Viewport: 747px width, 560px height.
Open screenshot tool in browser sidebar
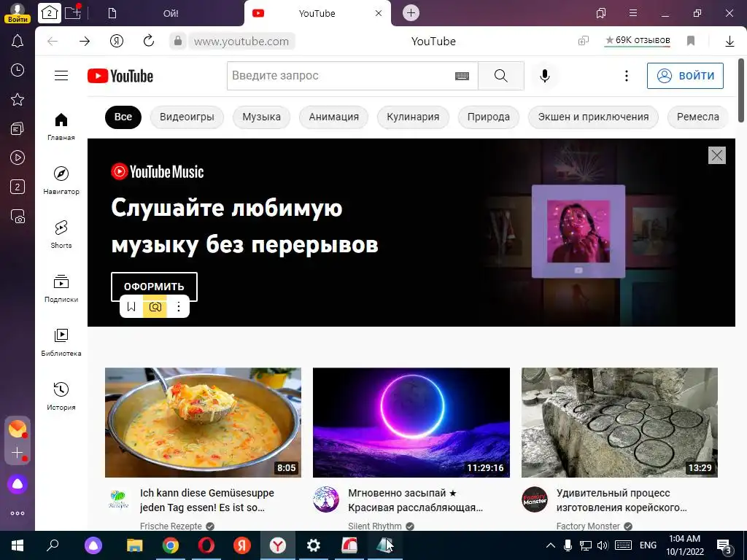coord(18,216)
